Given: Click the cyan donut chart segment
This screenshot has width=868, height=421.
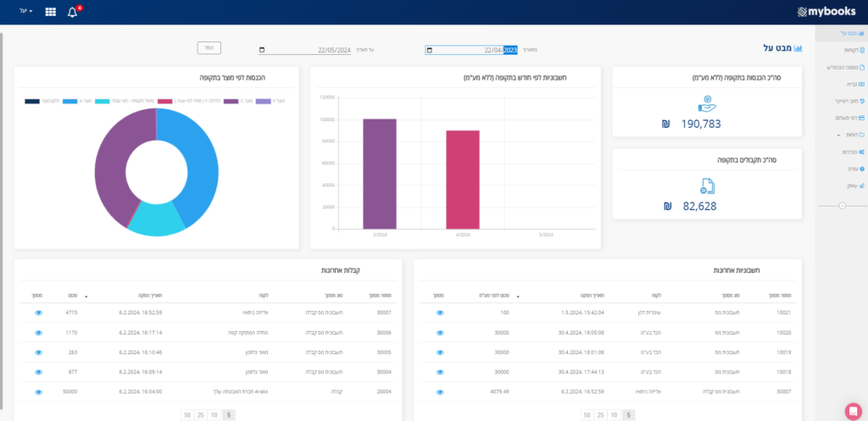Looking at the screenshot, I should pos(157,219).
